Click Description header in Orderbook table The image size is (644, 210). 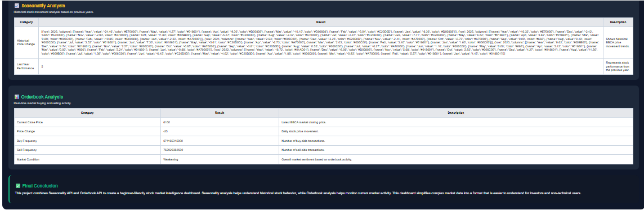[x=456, y=112]
